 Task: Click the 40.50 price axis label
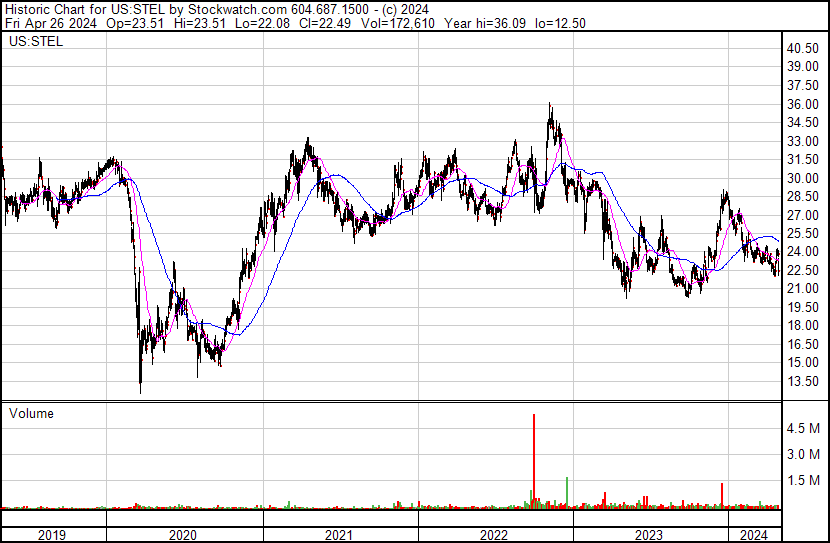[x=803, y=49]
